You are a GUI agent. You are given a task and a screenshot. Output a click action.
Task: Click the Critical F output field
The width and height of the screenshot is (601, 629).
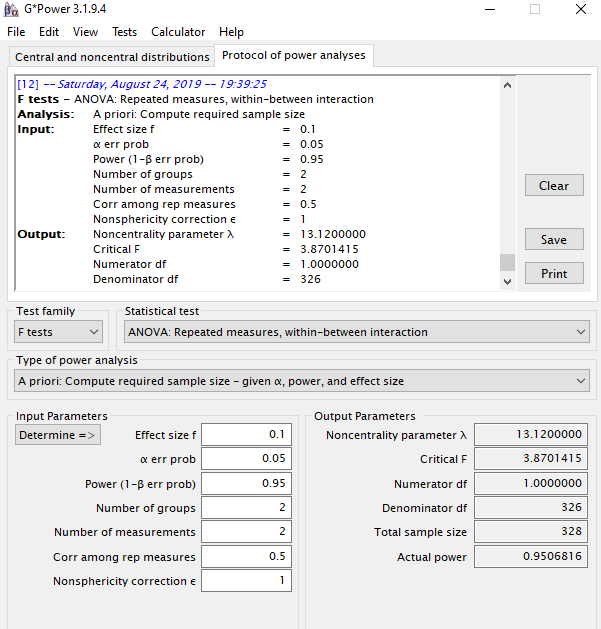tap(531, 459)
